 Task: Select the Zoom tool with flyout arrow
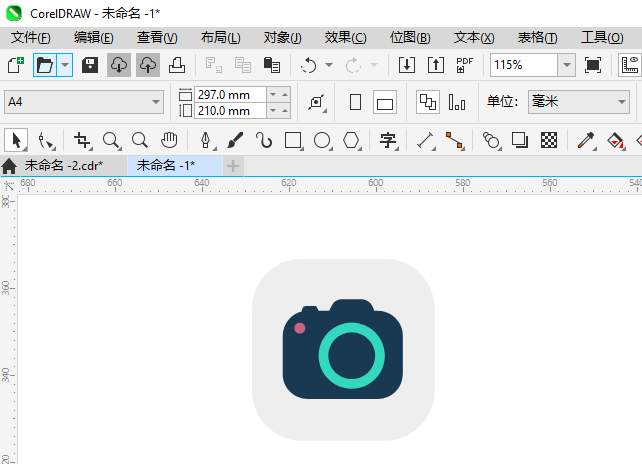click(111, 140)
